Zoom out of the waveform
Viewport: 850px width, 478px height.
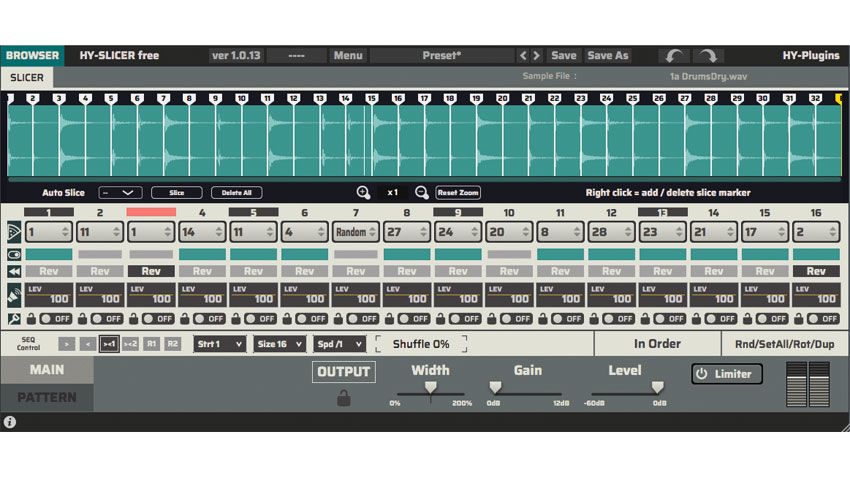(421, 192)
